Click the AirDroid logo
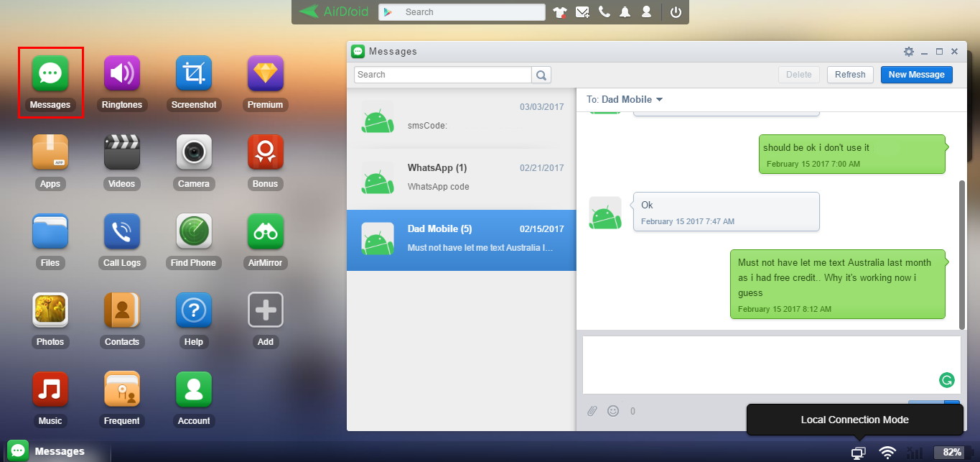This screenshot has width=980, height=462. point(334,11)
